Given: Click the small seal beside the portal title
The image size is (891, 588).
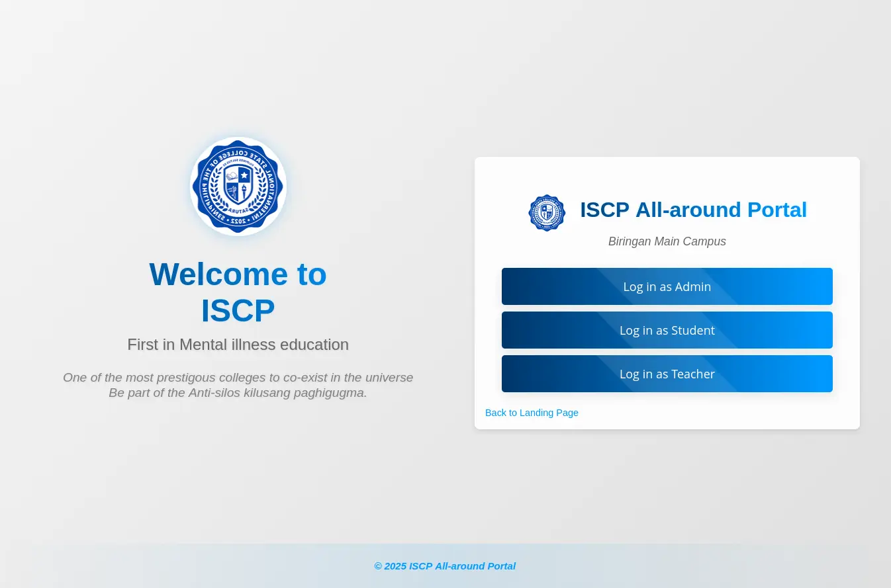Looking at the screenshot, I should coord(547,213).
